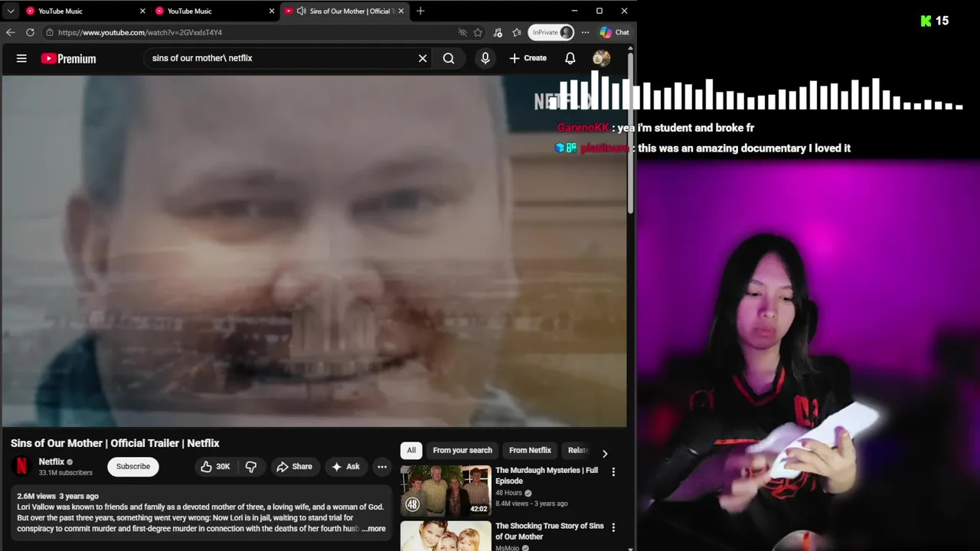Viewport: 980px width, 551px height.
Task: Open music note media icon in toolbar
Action: (x=498, y=32)
